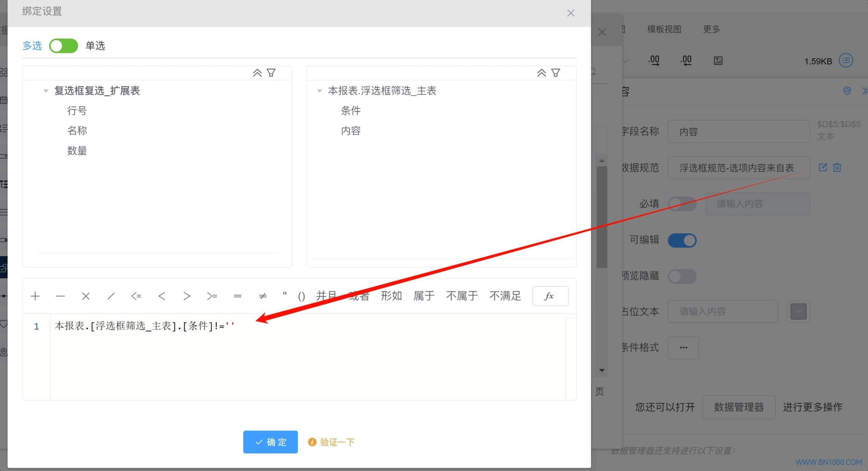Screen dimensions: 868x471
Task: Collapse the 本报表.浮选框筛选_主表 tree node
Action: [x=319, y=91]
